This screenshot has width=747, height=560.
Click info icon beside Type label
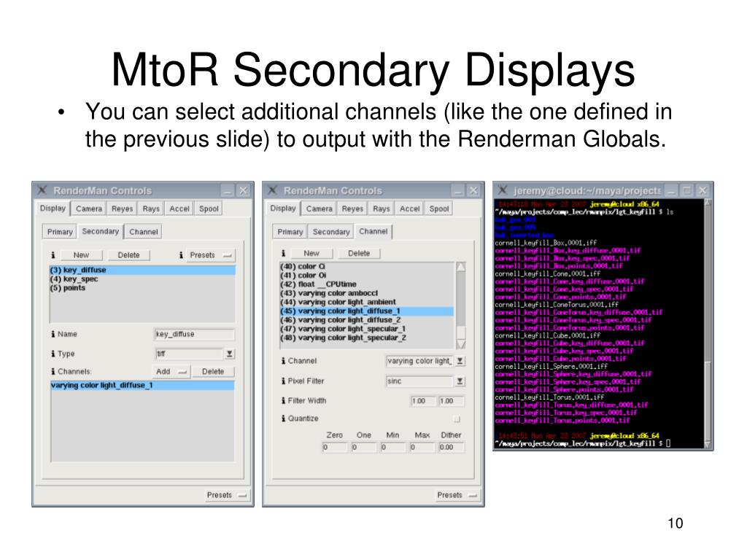pos(53,354)
